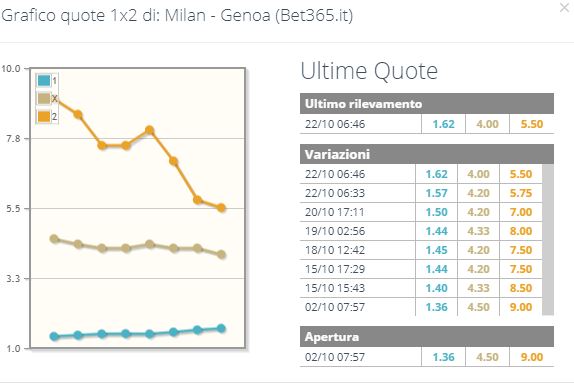Click the blue legend swatch for series 1
Viewport: 574px width, 388px height.
coord(44,81)
